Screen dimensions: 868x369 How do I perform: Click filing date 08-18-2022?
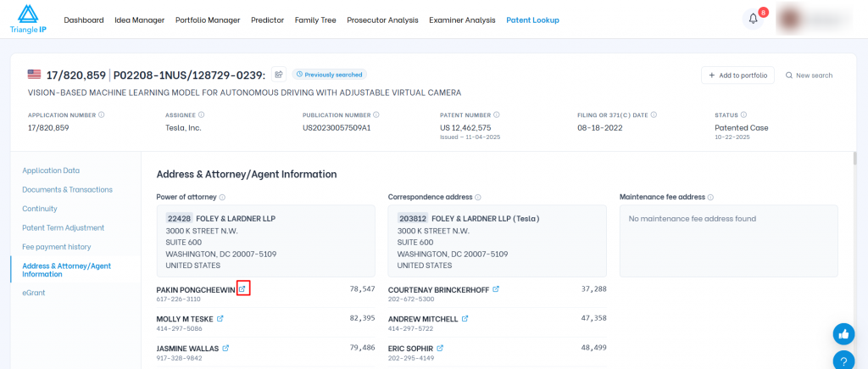[600, 128]
